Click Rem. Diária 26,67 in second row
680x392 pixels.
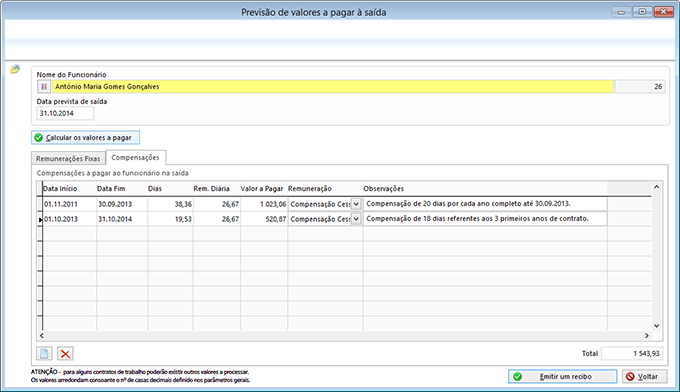tap(216, 219)
